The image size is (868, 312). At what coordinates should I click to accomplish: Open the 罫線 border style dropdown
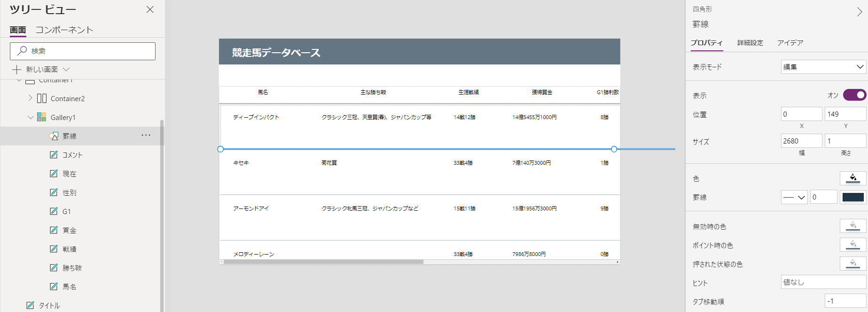point(794,197)
